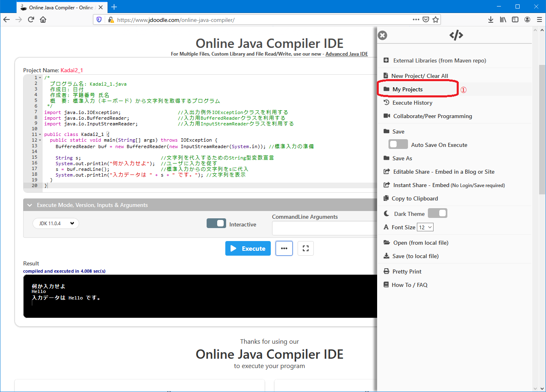Screen dimensions: 546x392
Task: Click the three-dots more options button
Action: point(284,248)
